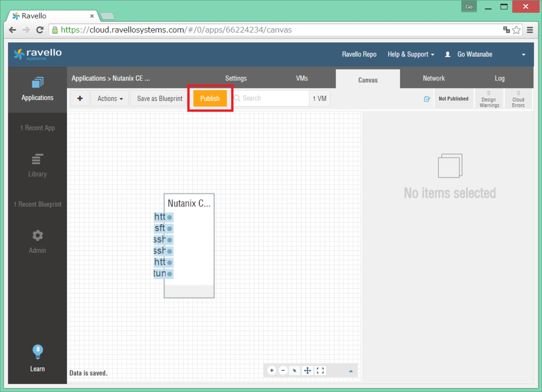The height and width of the screenshot is (392, 542).
Task: Open the Chrome menu button
Action: point(530,30)
